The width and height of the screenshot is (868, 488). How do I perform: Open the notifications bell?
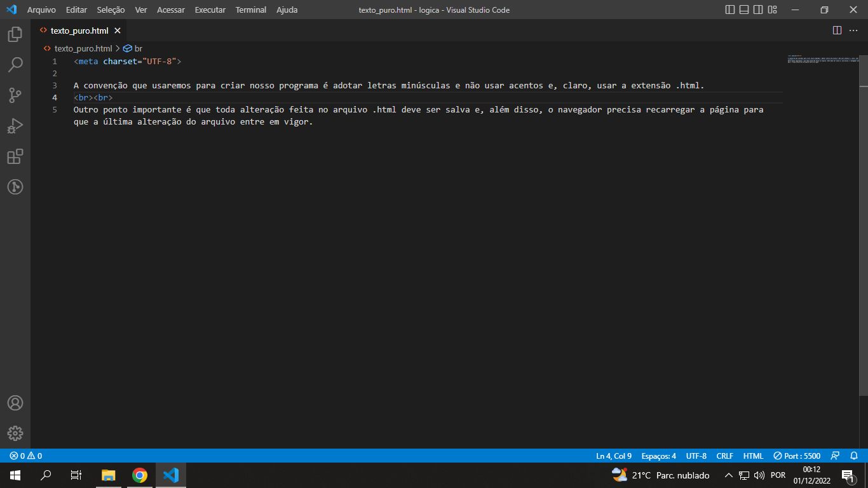pos(854,456)
